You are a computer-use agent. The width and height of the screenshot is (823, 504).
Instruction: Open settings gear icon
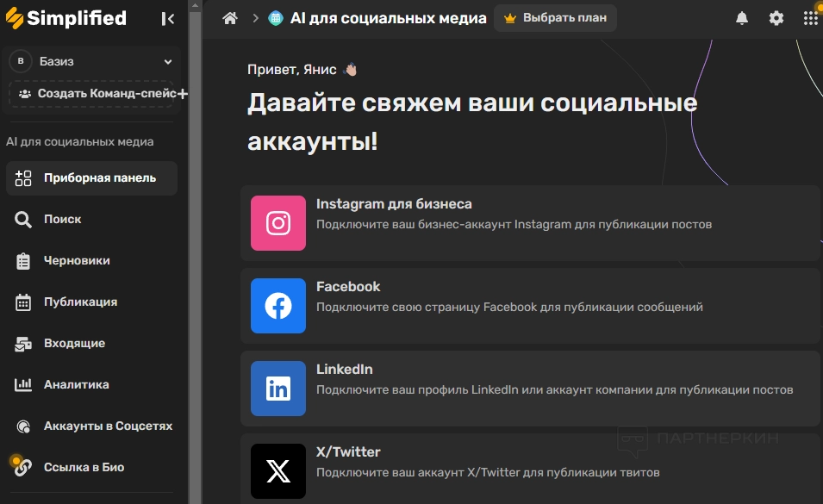click(776, 18)
